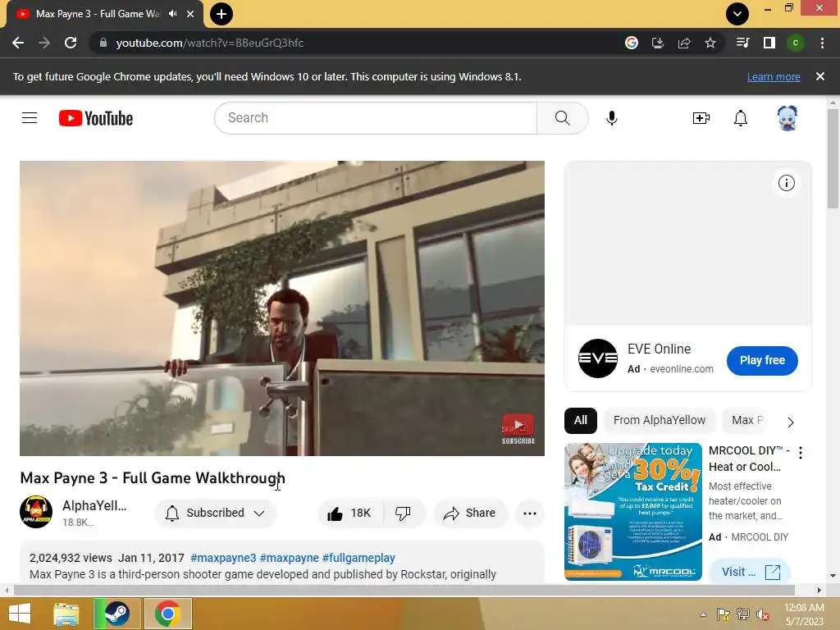Click in the YouTube search field
Viewport: 840px width, 630px height.
(376, 118)
